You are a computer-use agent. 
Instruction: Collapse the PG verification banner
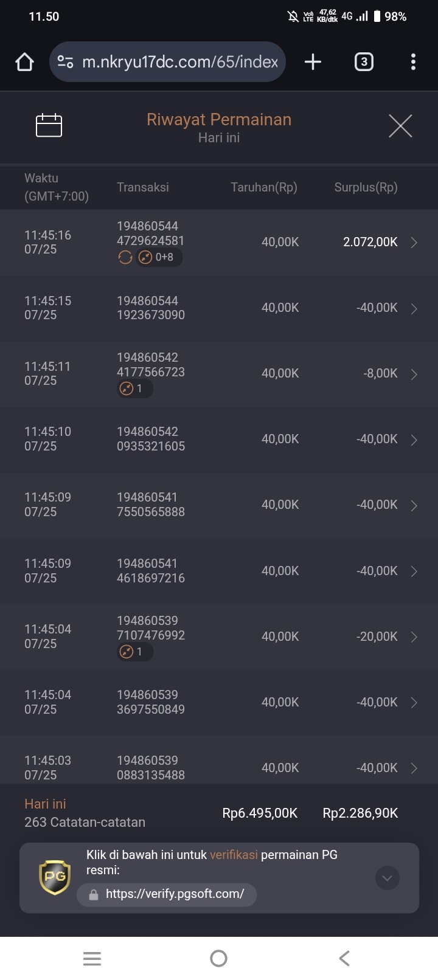[x=388, y=878]
